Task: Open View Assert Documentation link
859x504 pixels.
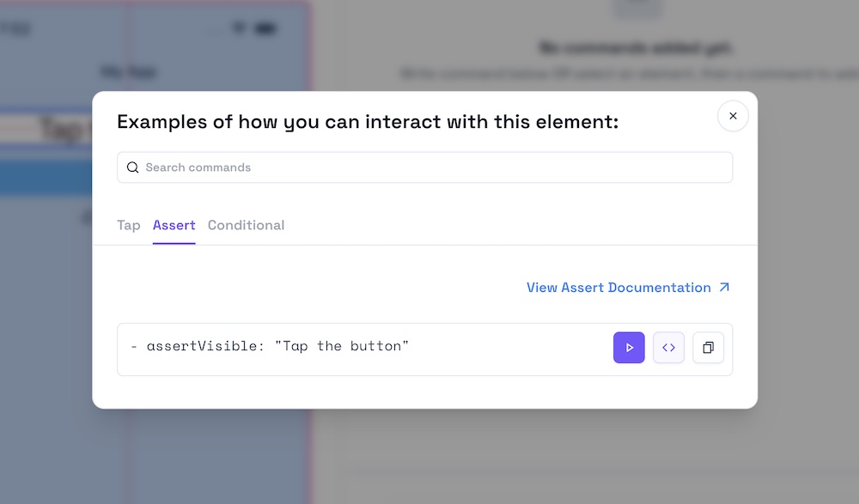Action: (x=618, y=288)
